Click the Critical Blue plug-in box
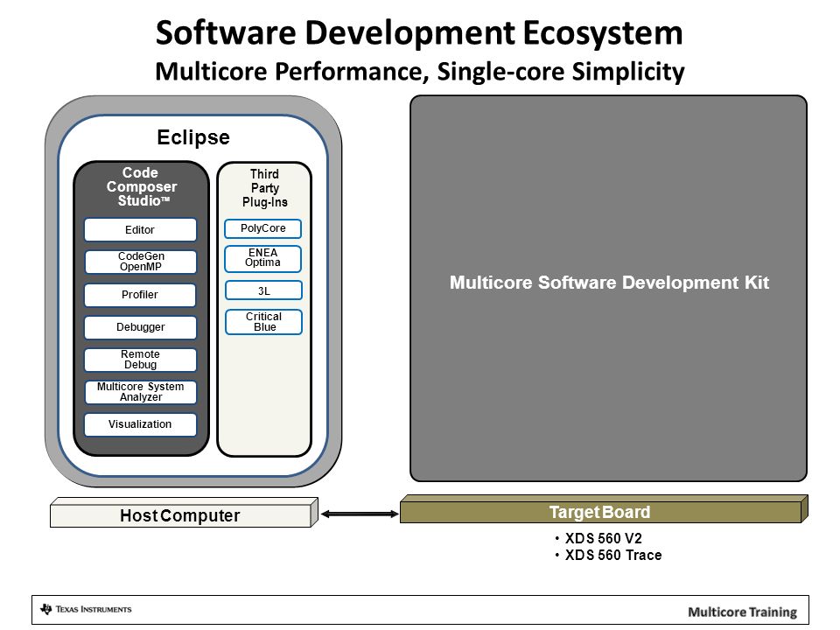The height and width of the screenshot is (630, 840). pyautogui.click(x=263, y=322)
